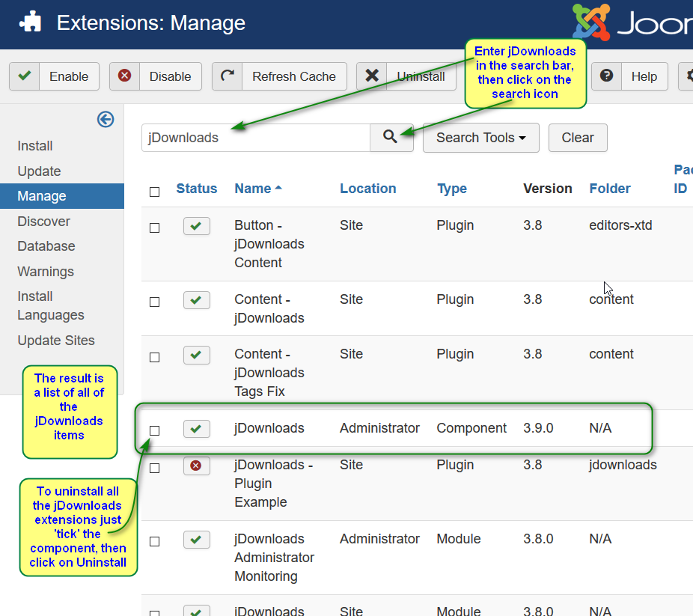Screen dimensions: 693x616
Task: Click into the jDownloads search field
Action: tap(255, 138)
